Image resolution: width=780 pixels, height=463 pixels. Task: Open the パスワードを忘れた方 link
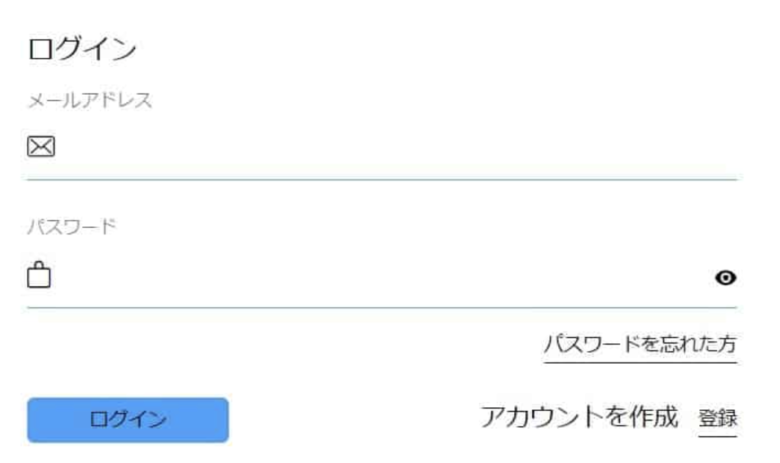[x=640, y=344]
